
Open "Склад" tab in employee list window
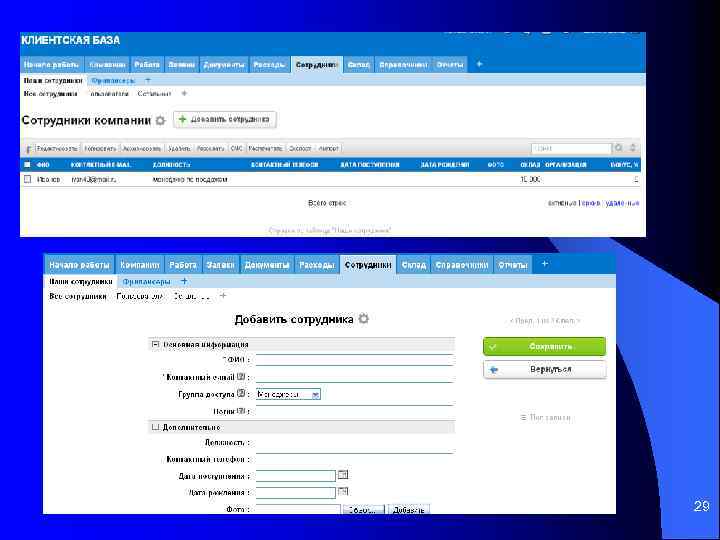tap(358, 65)
